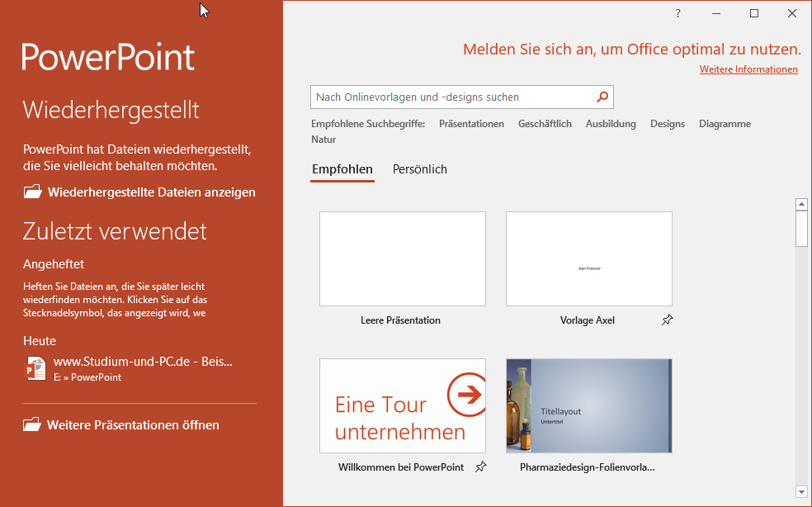Open the Weitere Informationen link
The image size is (812, 507).
click(748, 69)
